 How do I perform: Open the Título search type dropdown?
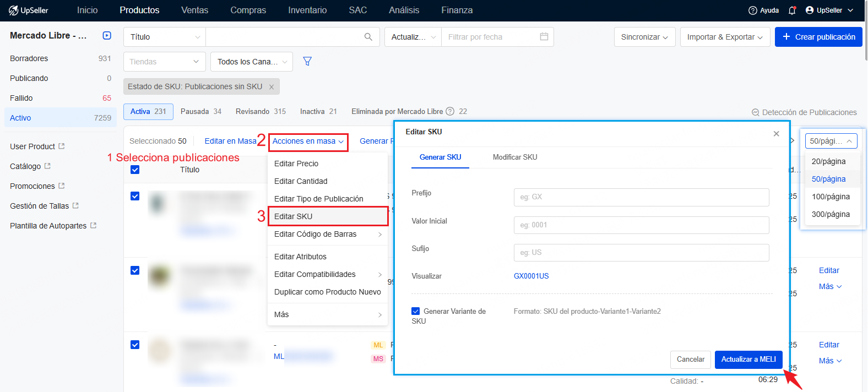[x=165, y=37]
